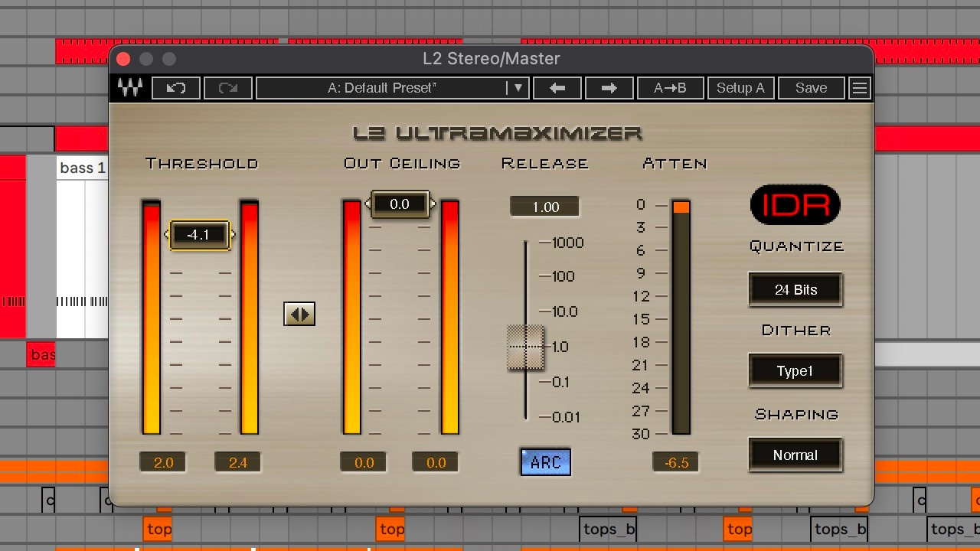Click the L2 Stereo/Master window title
The width and height of the screenshot is (980, 551).
(x=492, y=59)
